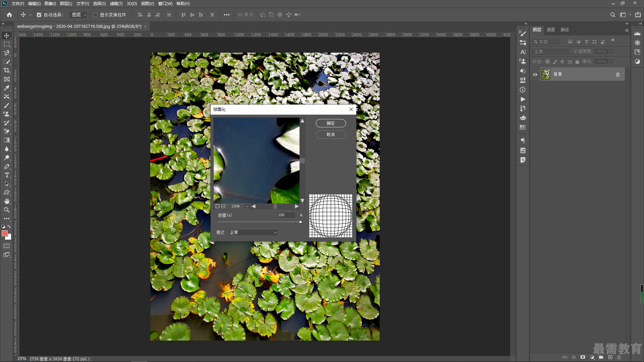The image size is (644, 362).
Task: Close the 球面化 dialog
Action: (351, 110)
